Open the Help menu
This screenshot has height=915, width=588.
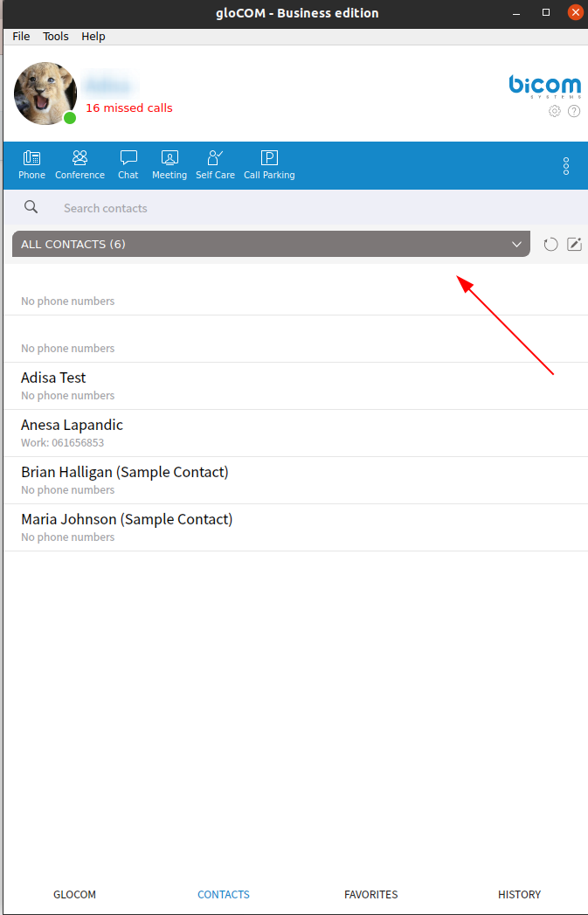(93, 36)
